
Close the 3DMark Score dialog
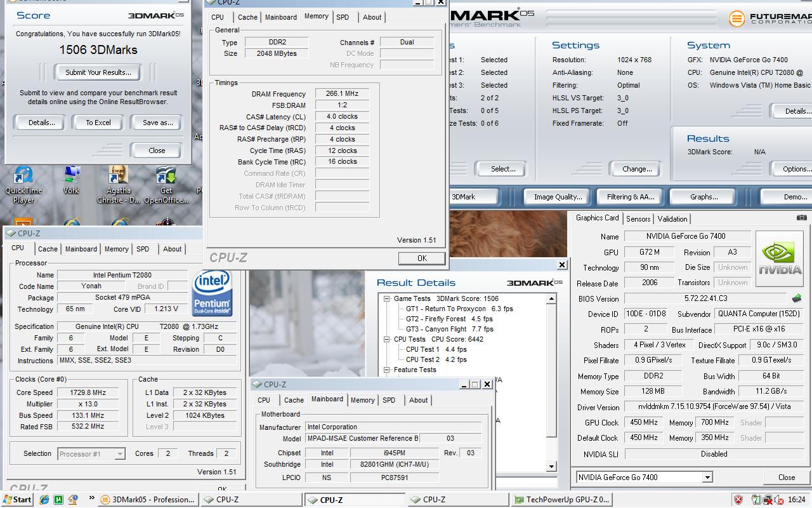157,150
